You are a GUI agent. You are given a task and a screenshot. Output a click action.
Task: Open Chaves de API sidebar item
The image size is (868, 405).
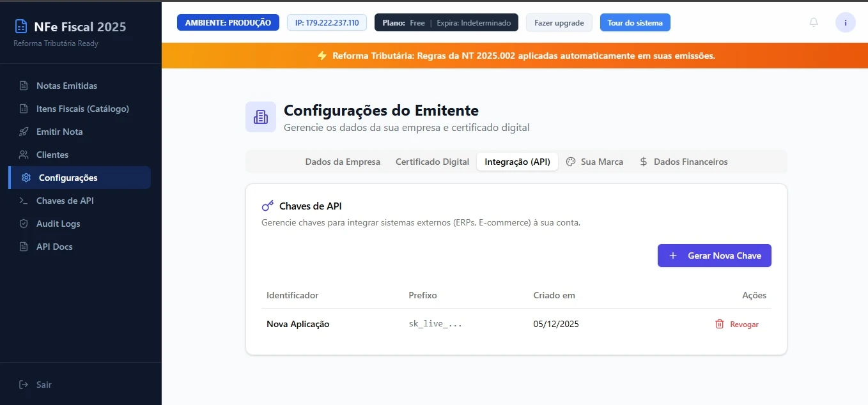pyautogui.click(x=65, y=201)
